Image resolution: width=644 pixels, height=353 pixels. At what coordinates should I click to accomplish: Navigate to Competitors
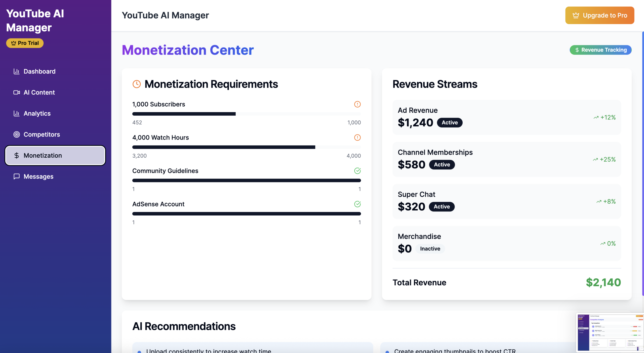pos(55,135)
